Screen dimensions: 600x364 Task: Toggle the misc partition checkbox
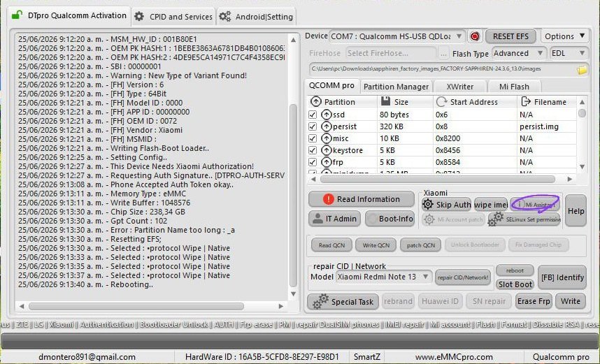click(313, 138)
